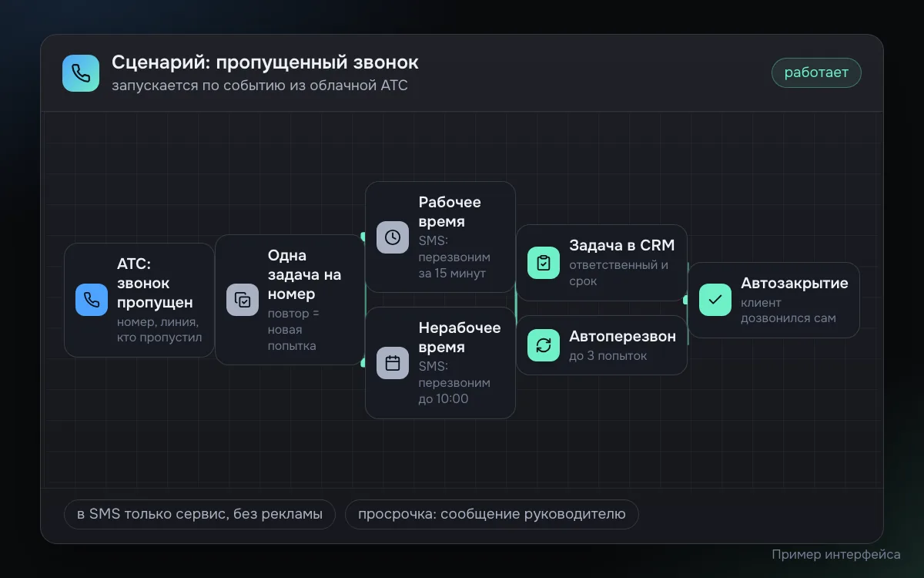Click the text 'SMS: перезвоним за 15 минут'
The width and height of the screenshot is (924, 578).
click(454, 257)
